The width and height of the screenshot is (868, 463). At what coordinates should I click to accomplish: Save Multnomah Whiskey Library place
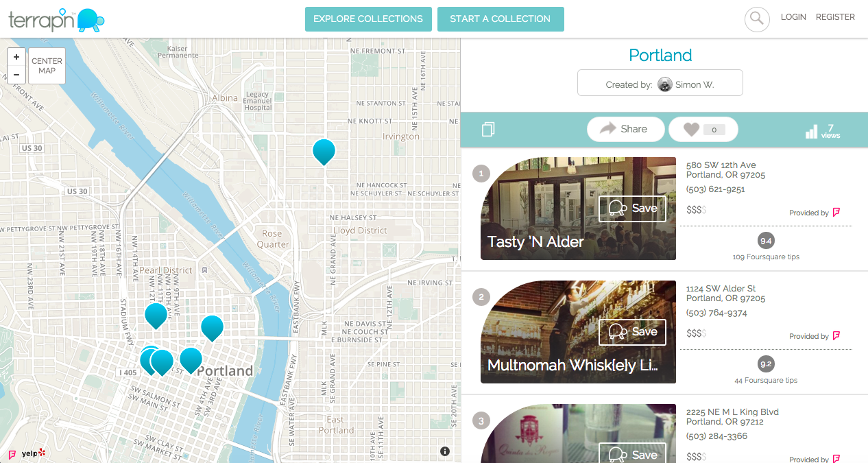point(632,332)
